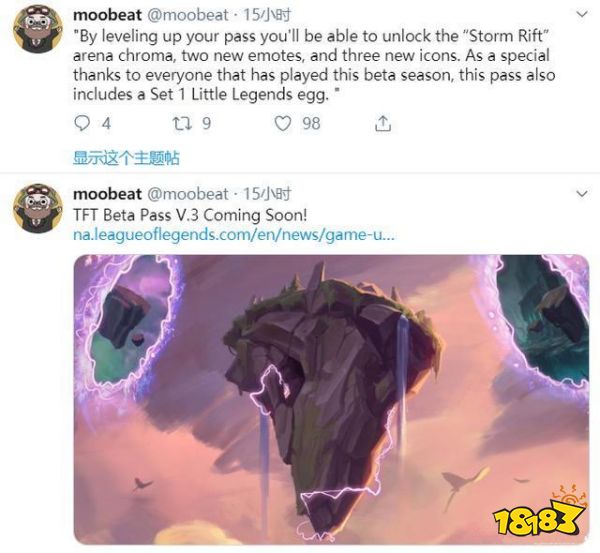
Task: Click the reply speech bubble icon
Action: coord(84,123)
